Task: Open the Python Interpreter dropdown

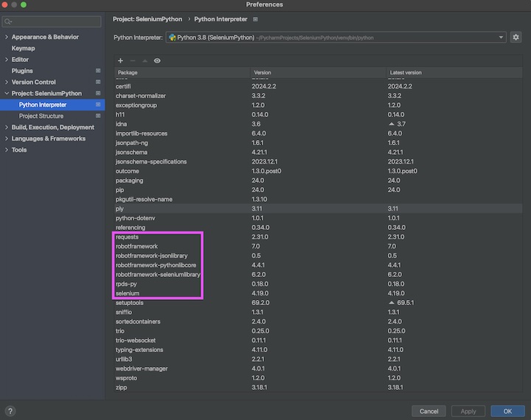Action: 502,37
